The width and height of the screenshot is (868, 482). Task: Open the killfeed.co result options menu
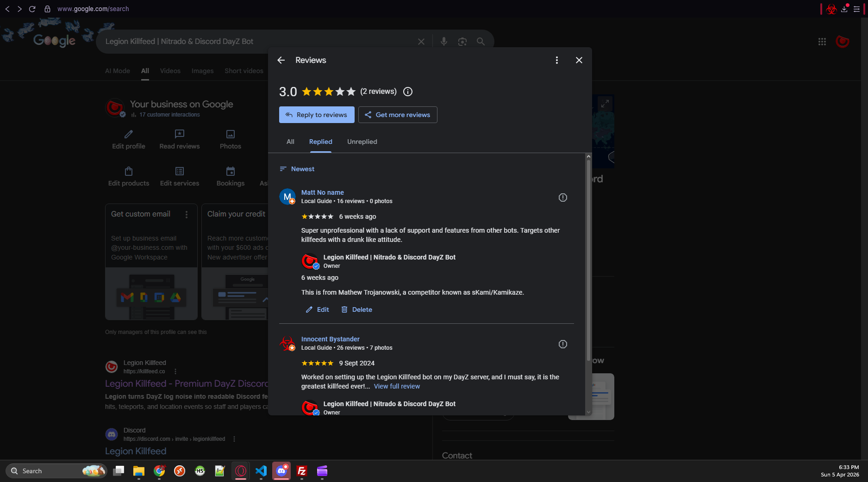point(175,371)
